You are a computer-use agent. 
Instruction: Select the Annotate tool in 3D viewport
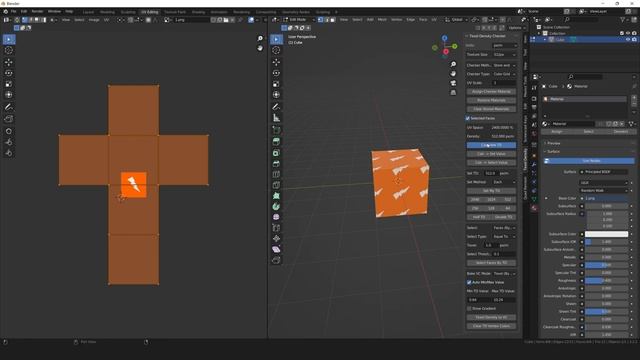pyautogui.click(x=276, y=107)
